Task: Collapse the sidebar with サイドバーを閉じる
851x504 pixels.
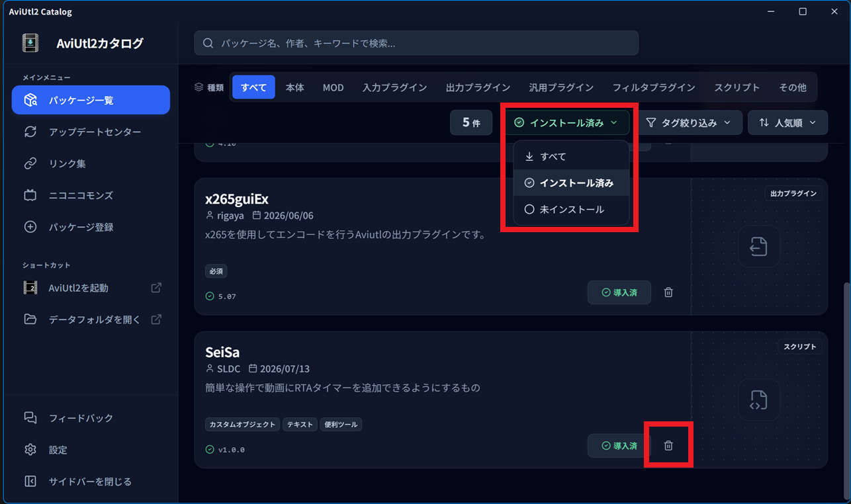Action: click(91, 482)
